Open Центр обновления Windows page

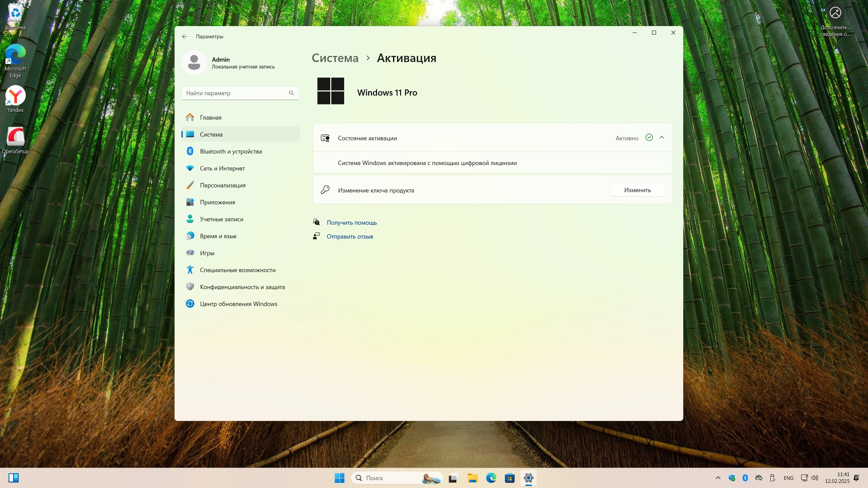238,304
